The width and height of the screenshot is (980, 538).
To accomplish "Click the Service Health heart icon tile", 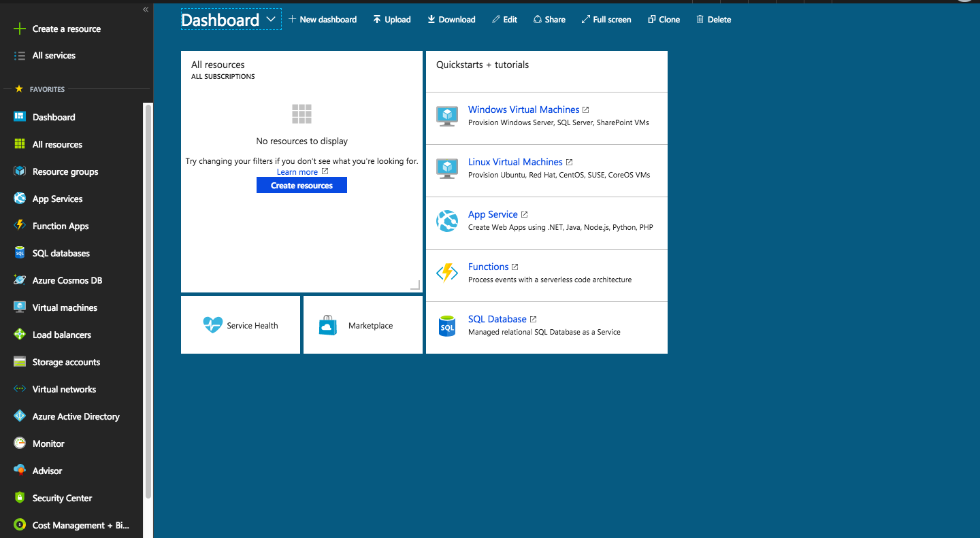I will point(213,325).
